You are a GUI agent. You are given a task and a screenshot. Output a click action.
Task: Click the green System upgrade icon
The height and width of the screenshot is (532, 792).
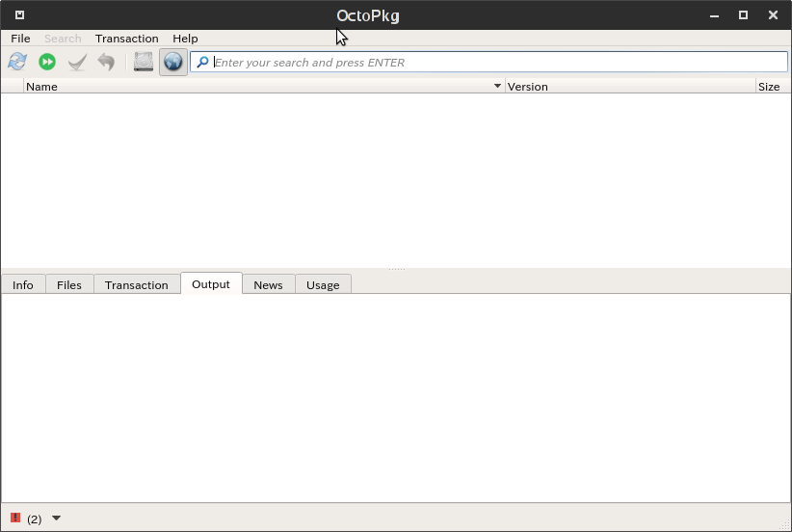click(x=47, y=62)
